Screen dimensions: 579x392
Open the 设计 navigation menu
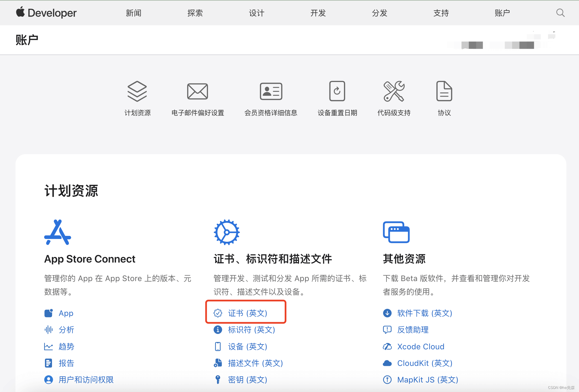click(257, 13)
